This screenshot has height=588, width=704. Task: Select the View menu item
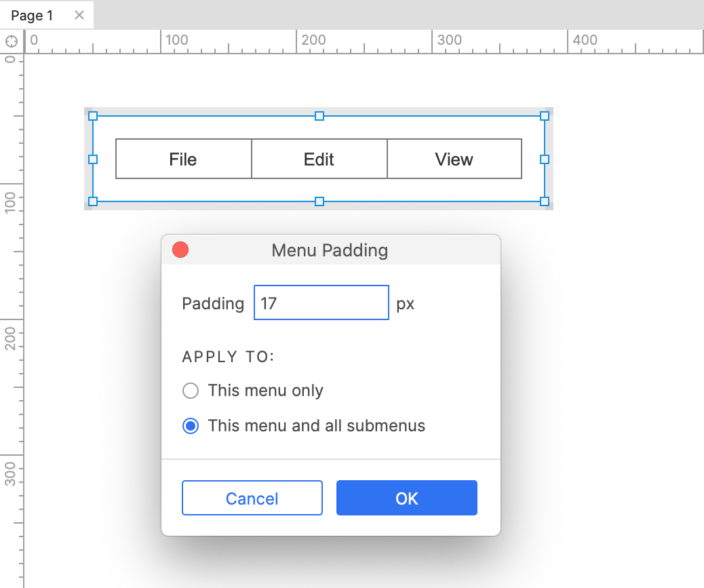[454, 159]
